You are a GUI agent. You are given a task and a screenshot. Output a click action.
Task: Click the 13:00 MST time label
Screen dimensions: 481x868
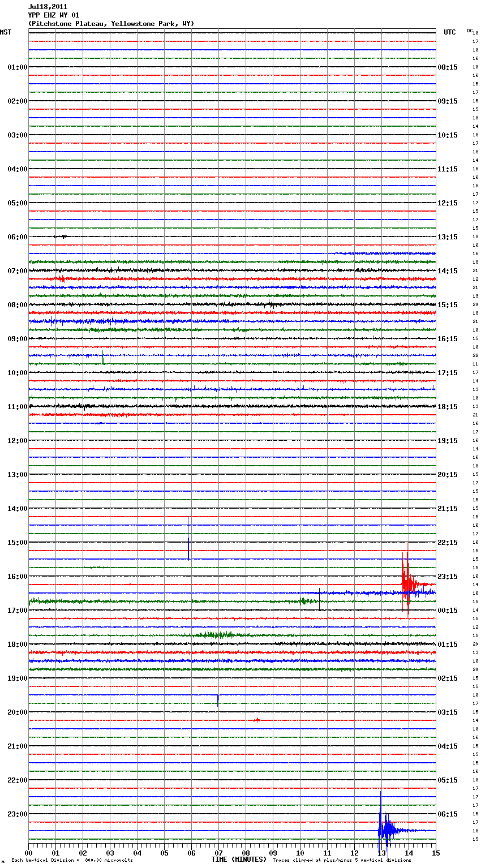pos(17,475)
